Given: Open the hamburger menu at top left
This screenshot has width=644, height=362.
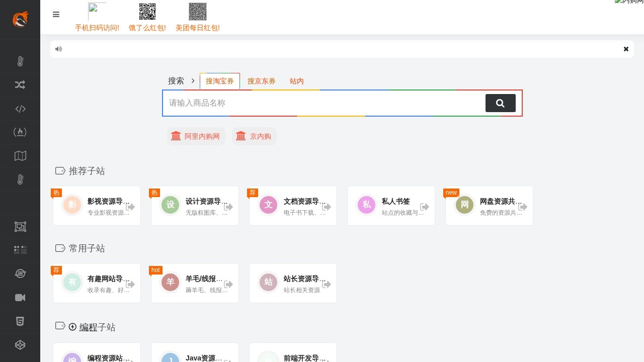Looking at the screenshot, I should pyautogui.click(x=56, y=15).
